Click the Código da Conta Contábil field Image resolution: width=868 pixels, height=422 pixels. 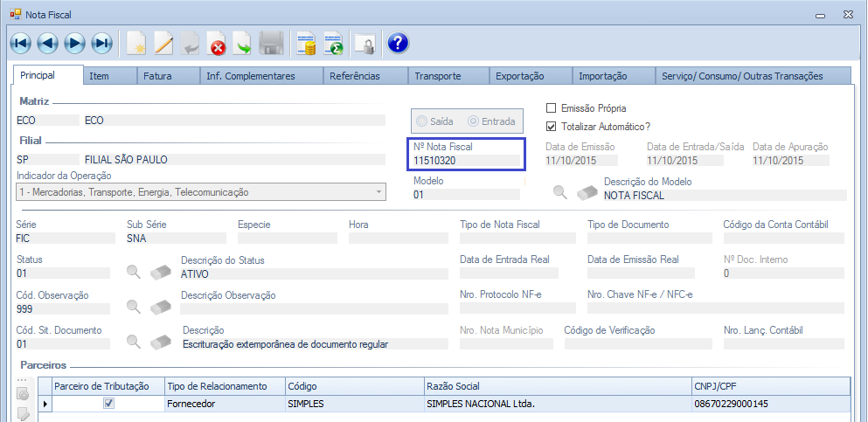[x=783, y=238]
